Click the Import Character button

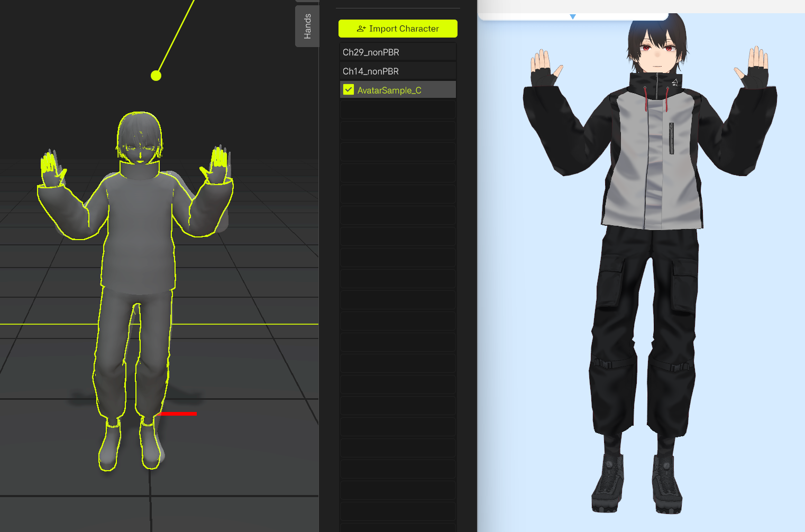[x=398, y=29]
